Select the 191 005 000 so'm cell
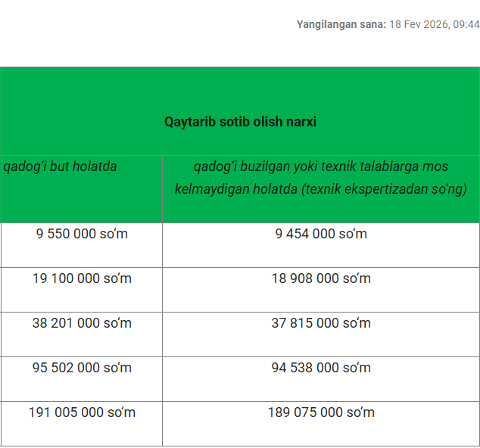The image size is (480, 448). coord(82,412)
